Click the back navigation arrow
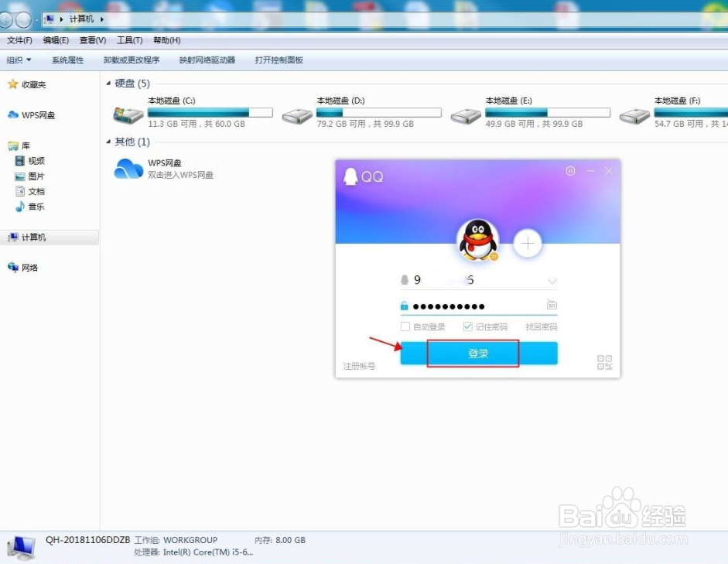The width and height of the screenshot is (728, 564). click(x=5, y=19)
